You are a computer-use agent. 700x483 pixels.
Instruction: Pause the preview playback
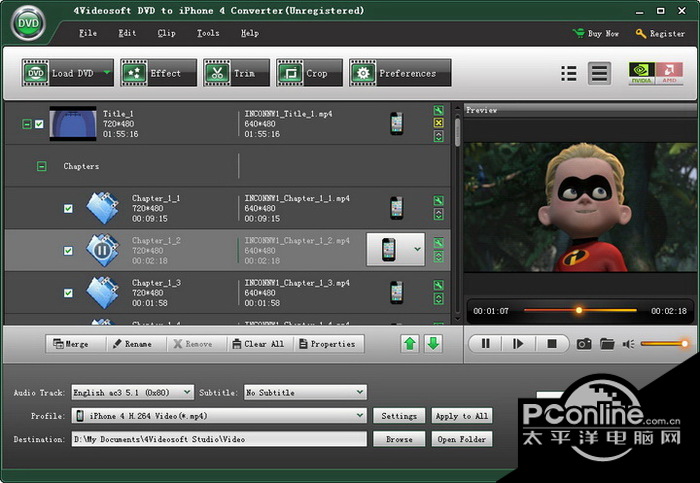[x=485, y=344]
